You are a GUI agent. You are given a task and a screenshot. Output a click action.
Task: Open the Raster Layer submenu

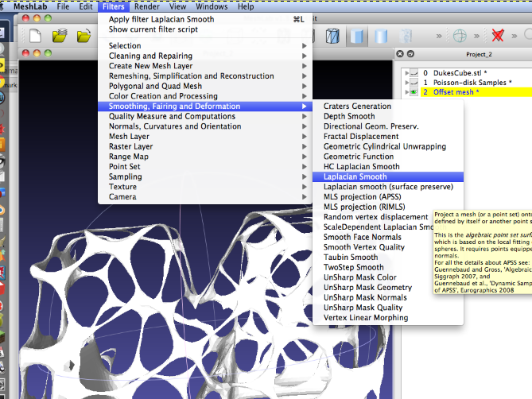pyautogui.click(x=205, y=146)
